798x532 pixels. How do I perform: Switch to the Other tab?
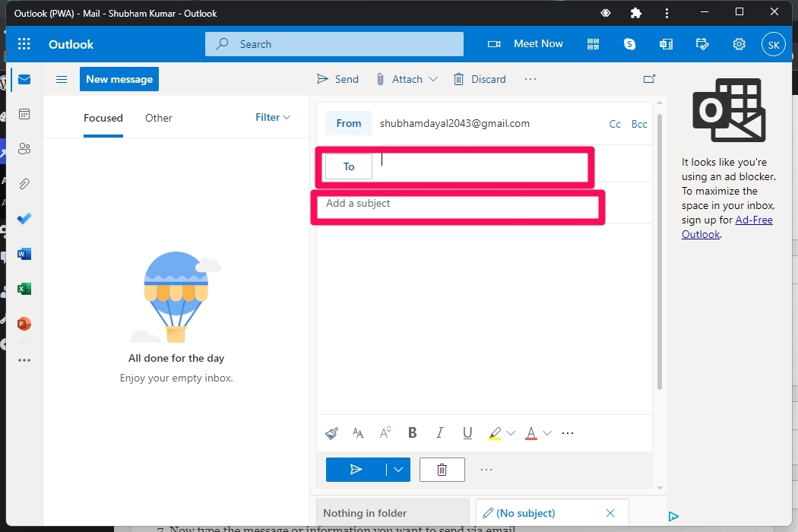[x=158, y=118]
